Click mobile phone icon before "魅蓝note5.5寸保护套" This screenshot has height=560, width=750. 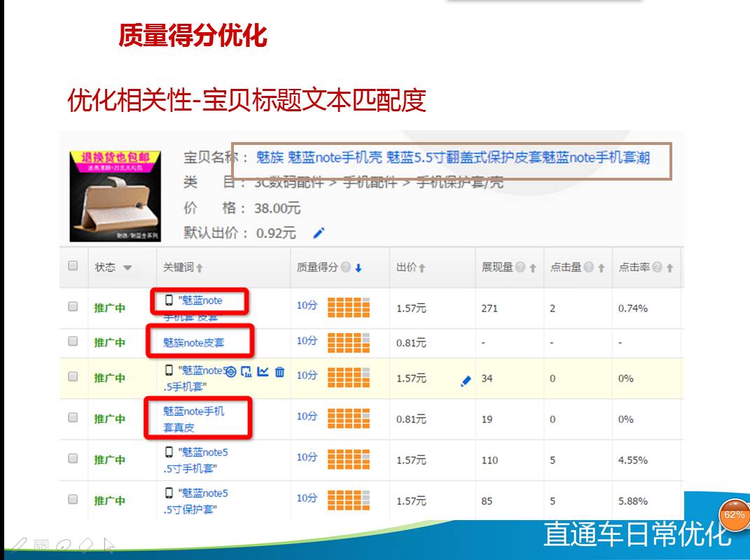tap(169, 493)
